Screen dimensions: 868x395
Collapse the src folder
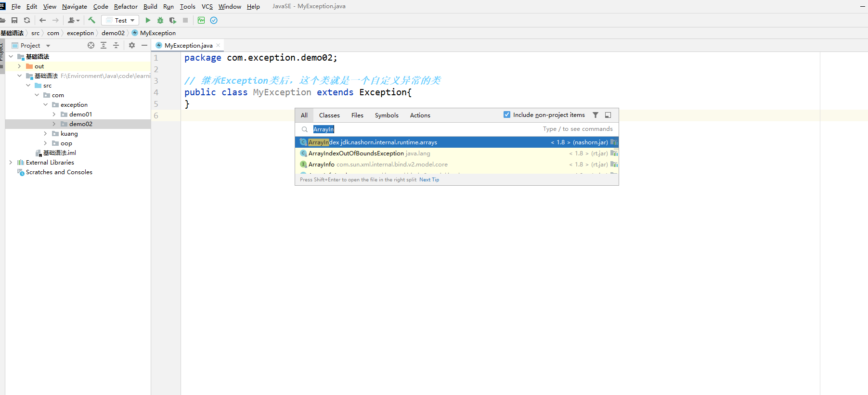click(28, 85)
